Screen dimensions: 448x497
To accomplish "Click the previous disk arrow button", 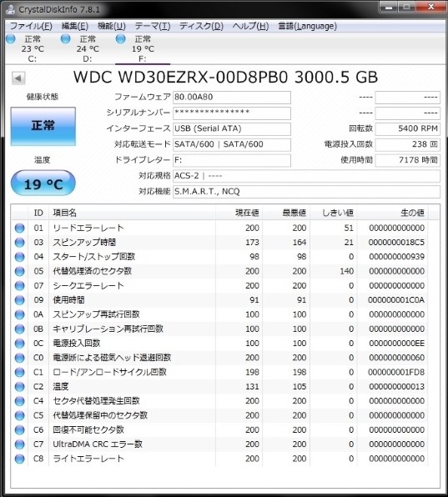I will tap(18, 78).
